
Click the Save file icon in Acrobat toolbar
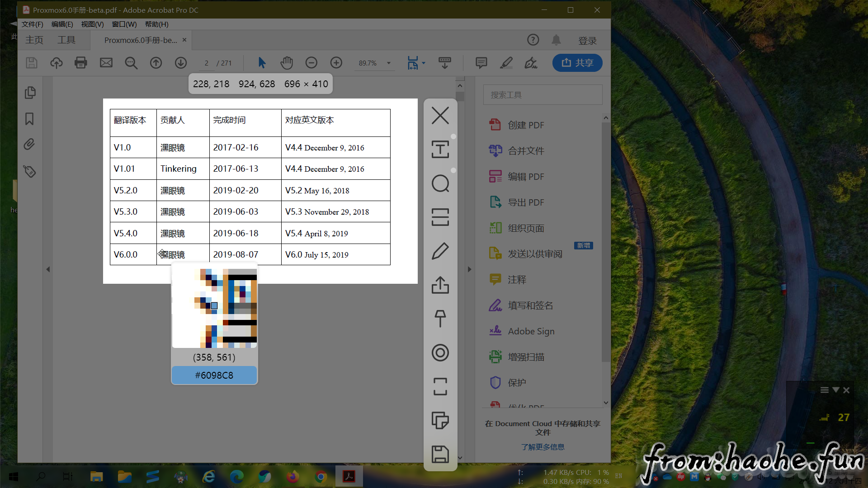tap(32, 63)
